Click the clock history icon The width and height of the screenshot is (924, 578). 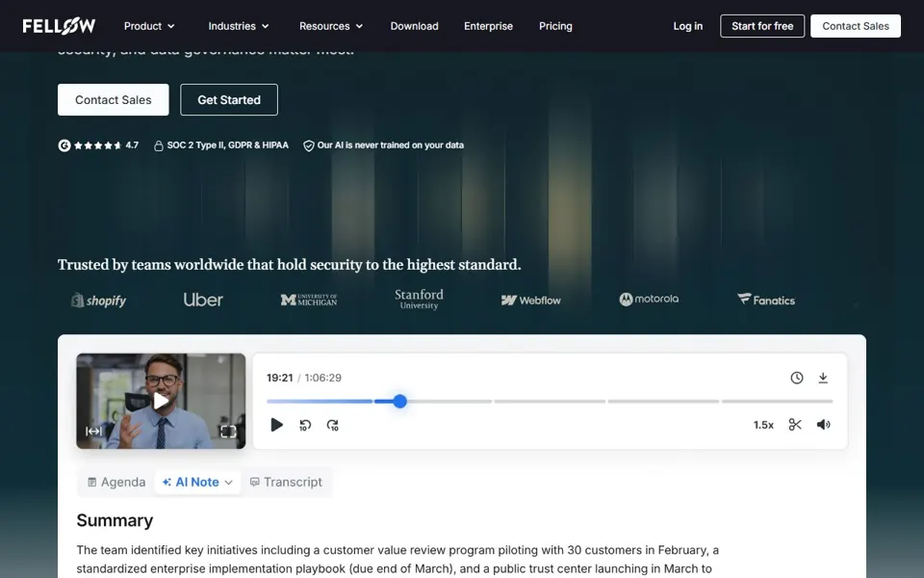click(797, 378)
